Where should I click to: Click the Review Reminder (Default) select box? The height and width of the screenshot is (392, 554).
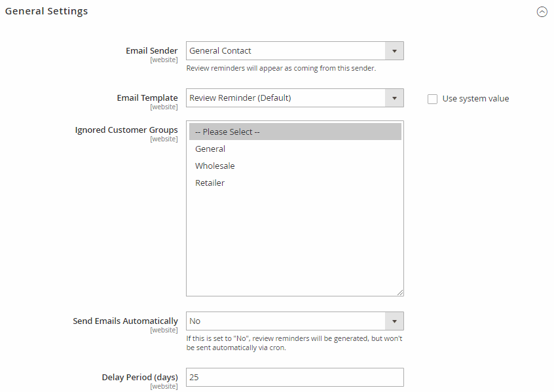(x=295, y=98)
